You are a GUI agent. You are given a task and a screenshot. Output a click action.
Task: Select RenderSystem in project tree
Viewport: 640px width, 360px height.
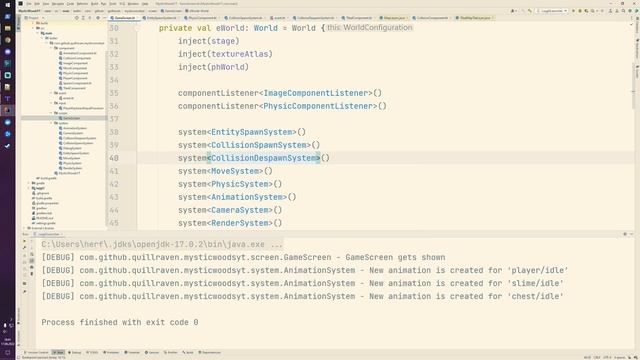(x=71, y=168)
